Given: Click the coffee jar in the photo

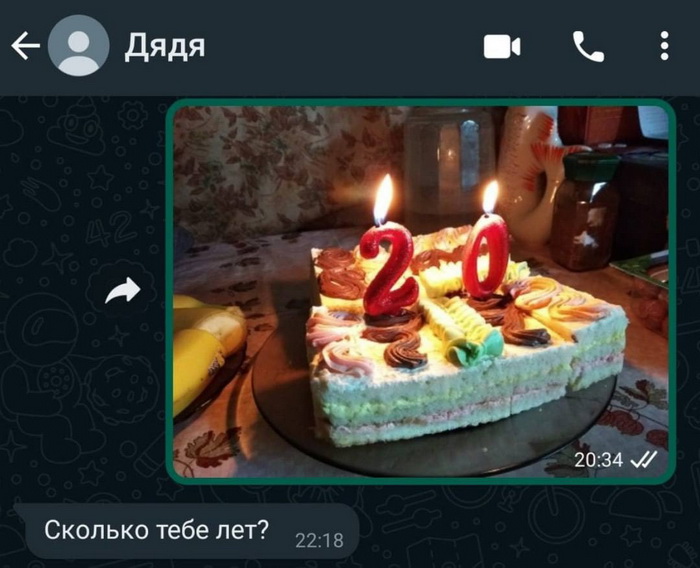Looking at the screenshot, I should point(583,212).
